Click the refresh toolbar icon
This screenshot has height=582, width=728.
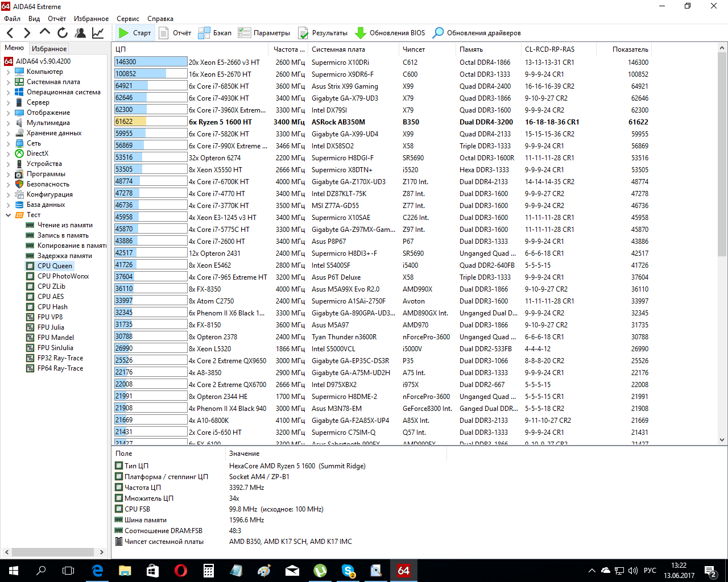tap(63, 33)
